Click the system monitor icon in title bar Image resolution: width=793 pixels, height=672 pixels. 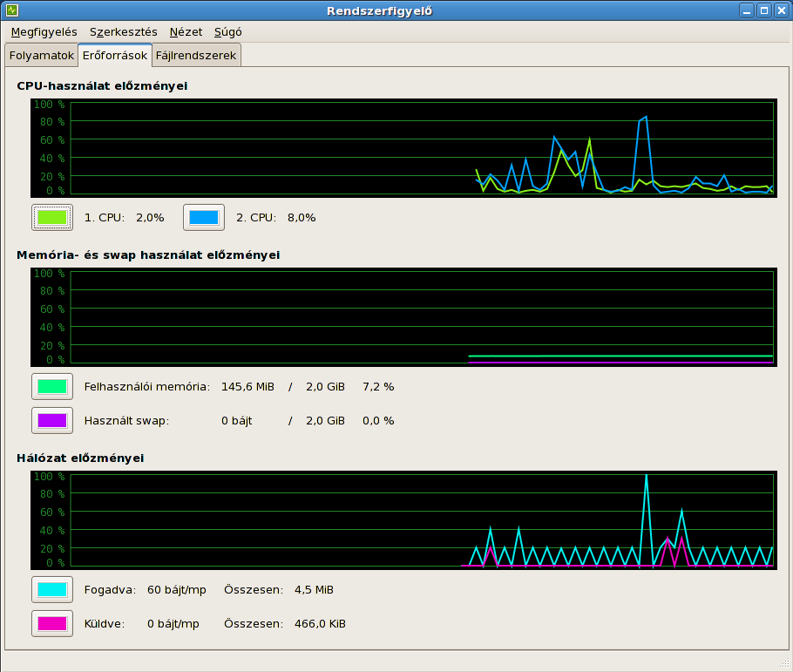click(12, 11)
